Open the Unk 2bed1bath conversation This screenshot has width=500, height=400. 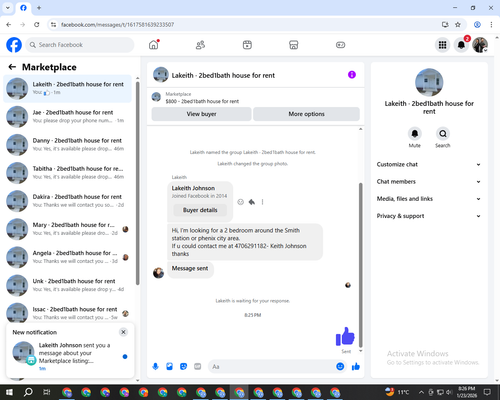(x=67, y=285)
